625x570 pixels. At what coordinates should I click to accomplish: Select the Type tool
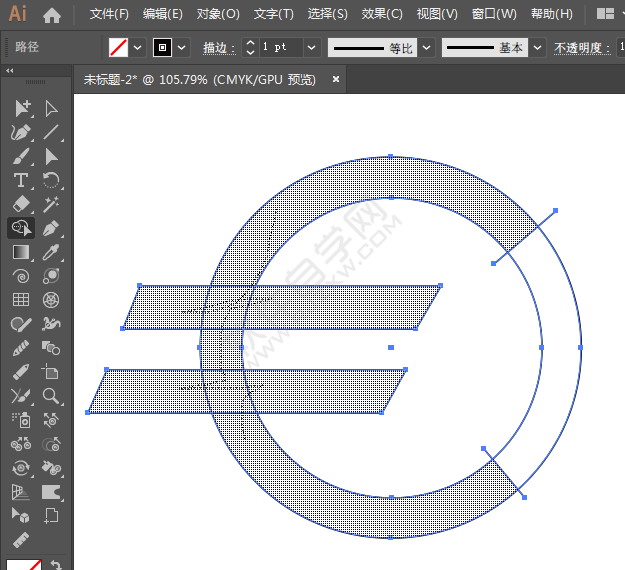point(20,180)
